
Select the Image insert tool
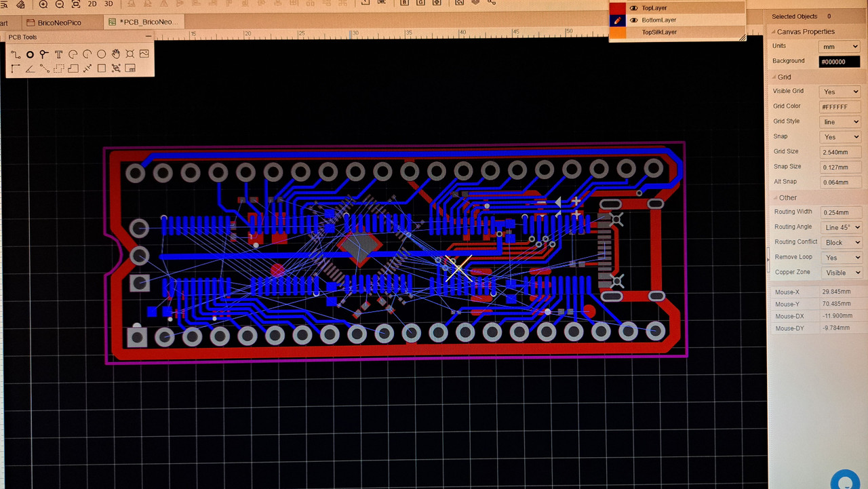click(144, 54)
